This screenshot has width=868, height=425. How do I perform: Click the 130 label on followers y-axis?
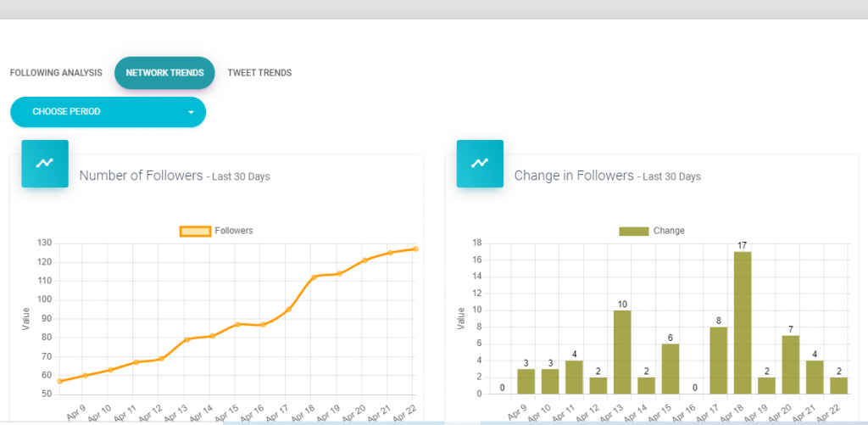[x=45, y=243]
